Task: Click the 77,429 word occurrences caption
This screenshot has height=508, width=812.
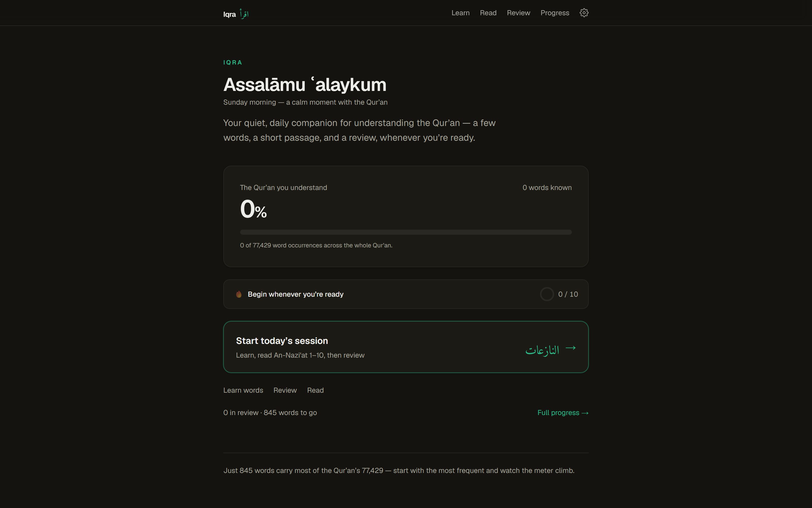Action: tap(316, 245)
